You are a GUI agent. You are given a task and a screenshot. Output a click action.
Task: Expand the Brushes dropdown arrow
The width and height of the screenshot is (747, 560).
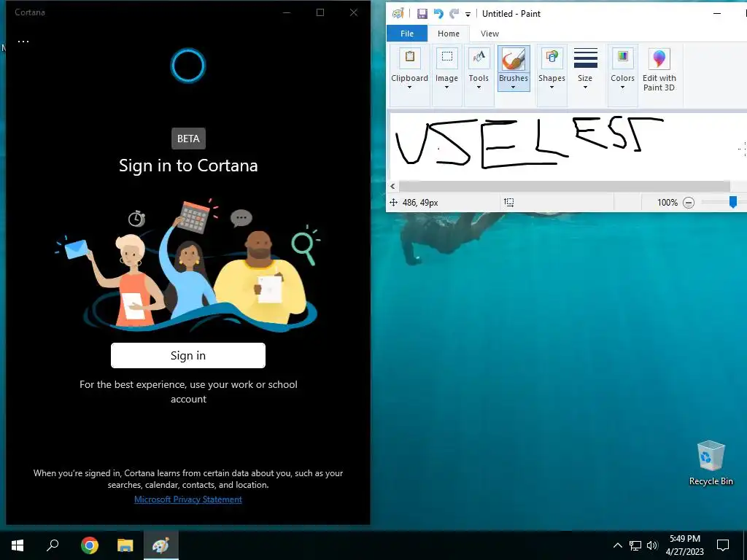click(x=513, y=87)
